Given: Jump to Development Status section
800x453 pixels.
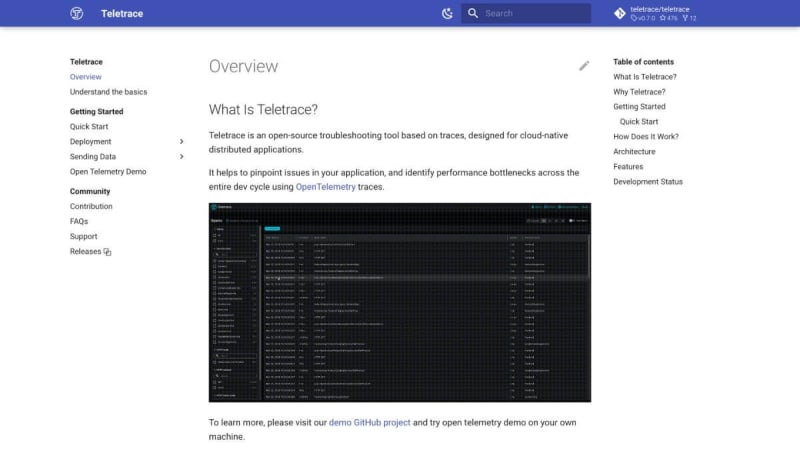Looking at the screenshot, I should (648, 182).
